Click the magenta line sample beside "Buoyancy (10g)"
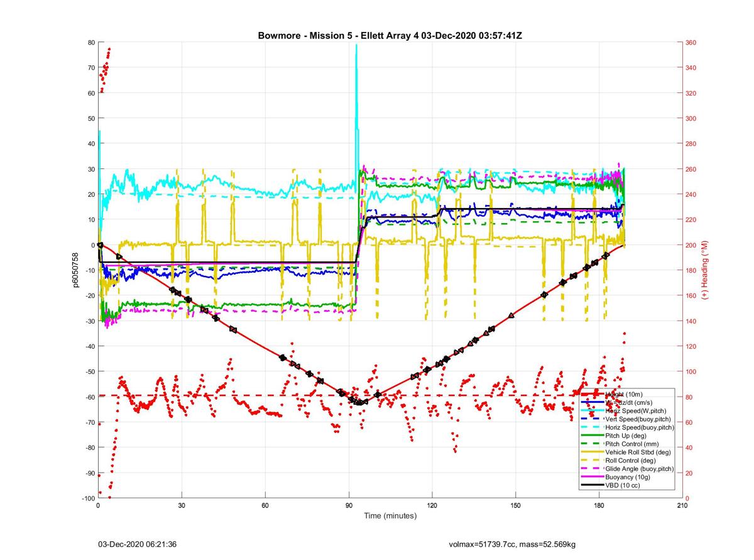 click(x=592, y=477)
